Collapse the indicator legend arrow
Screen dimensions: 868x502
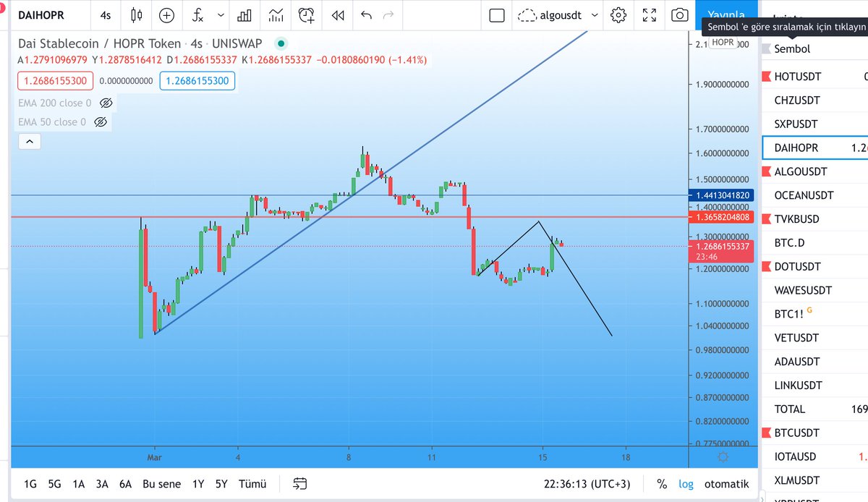pos(29,142)
